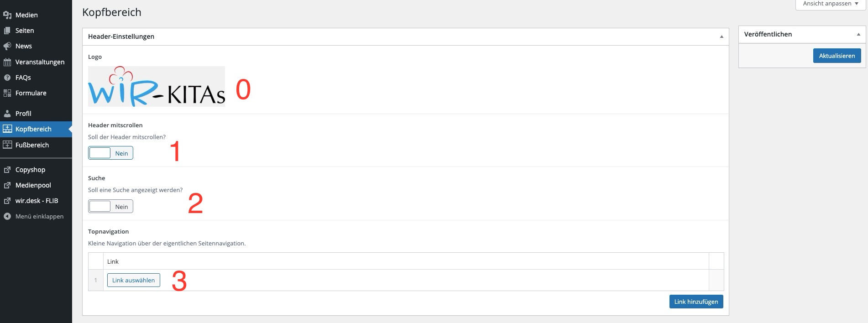Collapse the Header-Einstellungen panel

coord(722,36)
